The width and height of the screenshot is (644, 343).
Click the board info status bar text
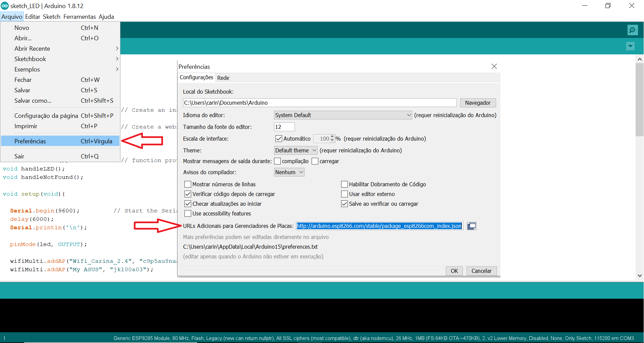pos(374,338)
